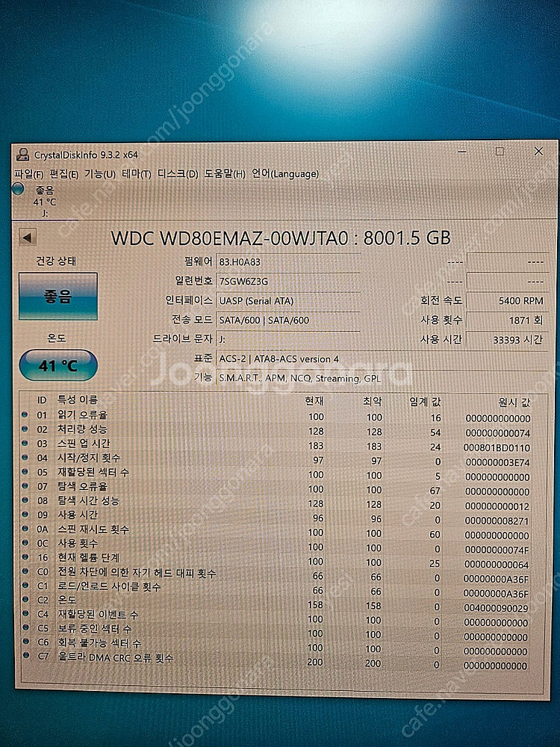Select the 온도 attribute name in table
This screenshot has width=560, height=747.
pos(67,601)
